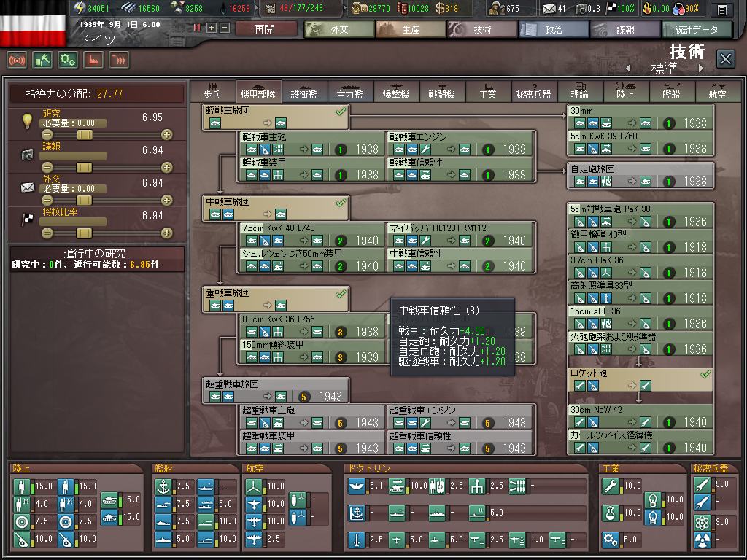Screen dimensions: 747x560
Task: Click the wrench icon in 工業 panel
Action: [x=611, y=486]
